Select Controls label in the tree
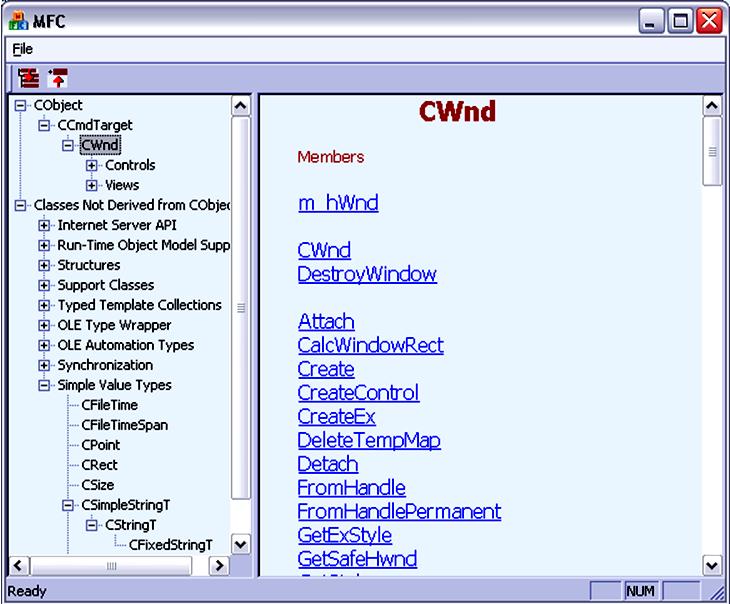 point(130,165)
